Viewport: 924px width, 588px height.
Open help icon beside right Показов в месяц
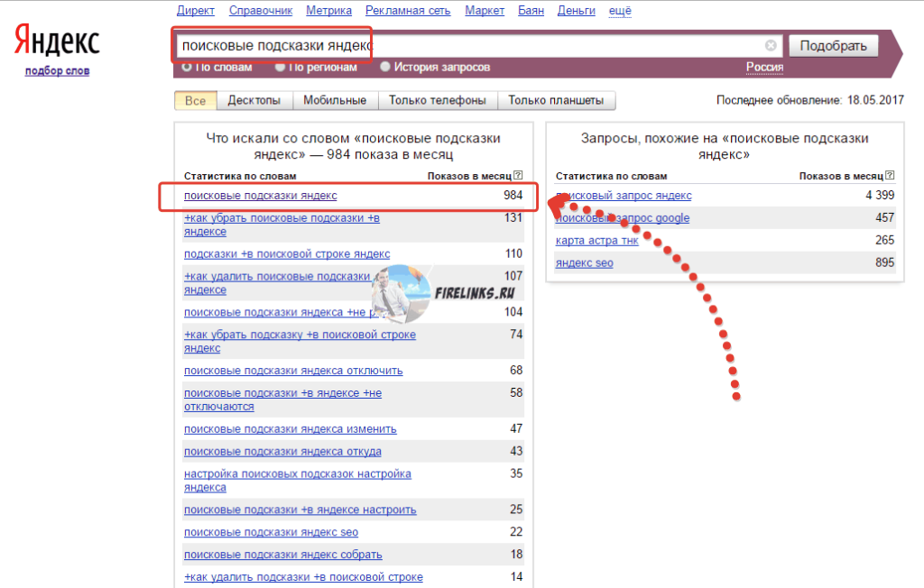coord(890,175)
